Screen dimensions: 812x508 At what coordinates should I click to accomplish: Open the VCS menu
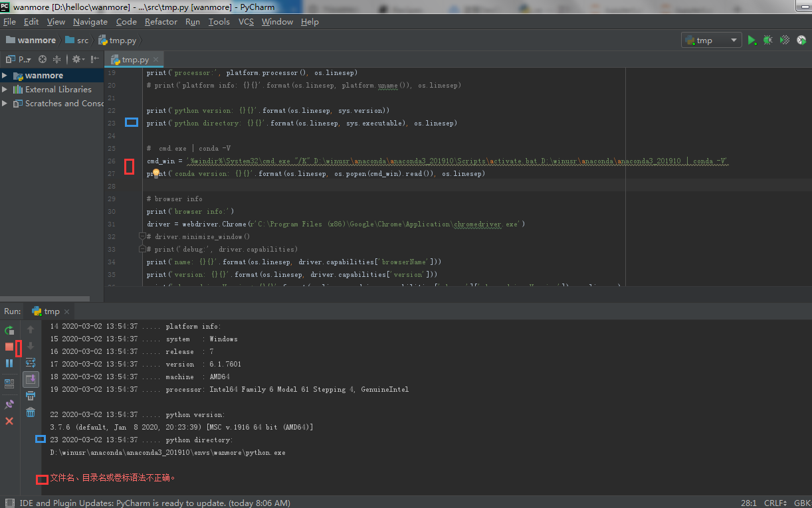click(x=246, y=22)
